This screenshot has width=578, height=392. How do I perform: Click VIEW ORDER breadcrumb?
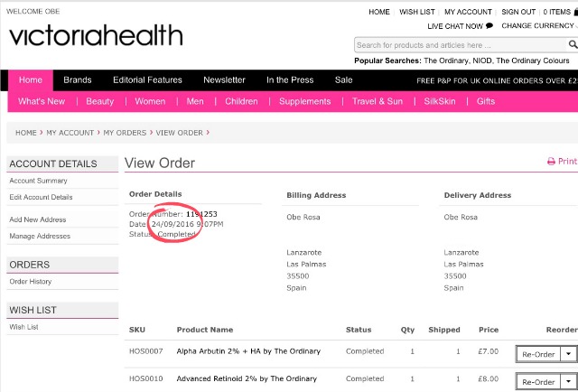tap(179, 133)
